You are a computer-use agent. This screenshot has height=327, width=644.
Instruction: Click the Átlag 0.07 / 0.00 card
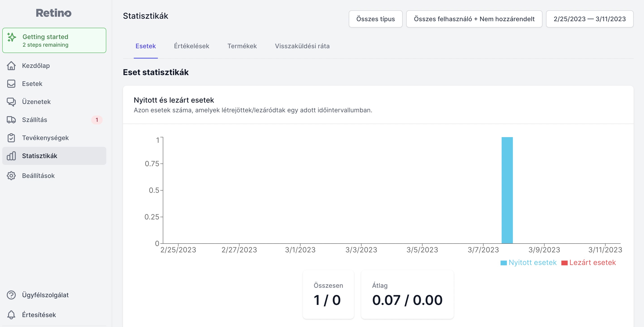407,295
